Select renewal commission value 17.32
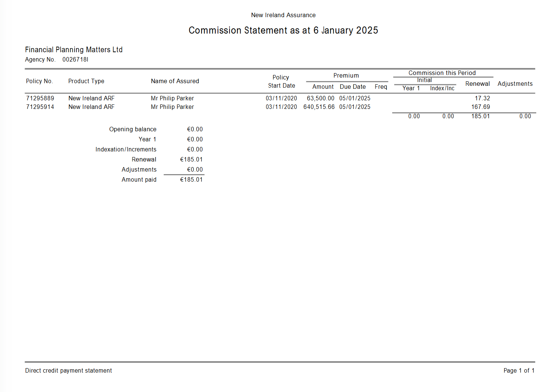The height and width of the screenshot is (392, 559). 482,98
